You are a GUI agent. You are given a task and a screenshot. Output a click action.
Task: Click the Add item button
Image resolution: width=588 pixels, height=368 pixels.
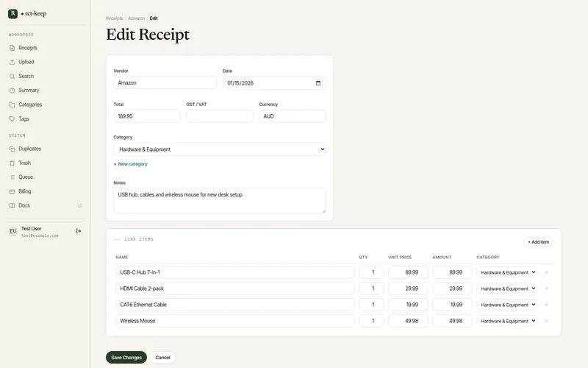pos(538,242)
